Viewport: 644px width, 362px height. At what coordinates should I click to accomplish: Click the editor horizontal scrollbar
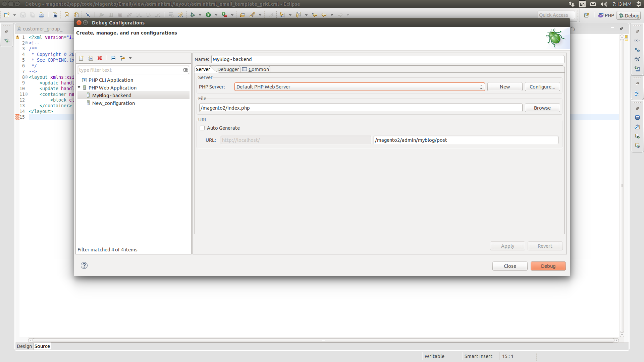click(x=324, y=340)
